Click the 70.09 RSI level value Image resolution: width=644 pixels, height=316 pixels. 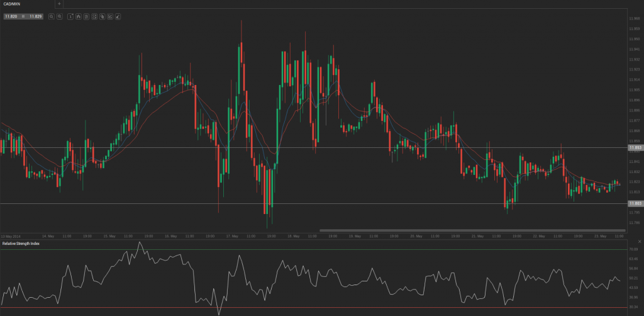(x=635, y=249)
